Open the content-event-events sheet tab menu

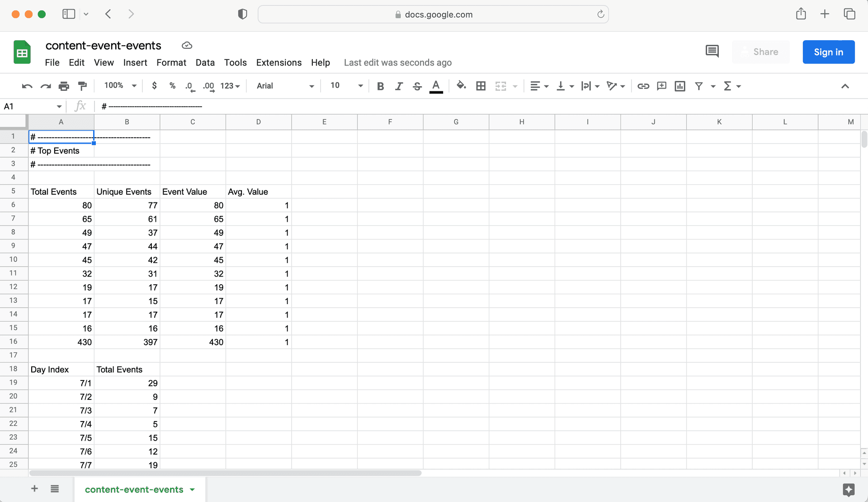pos(193,489)
